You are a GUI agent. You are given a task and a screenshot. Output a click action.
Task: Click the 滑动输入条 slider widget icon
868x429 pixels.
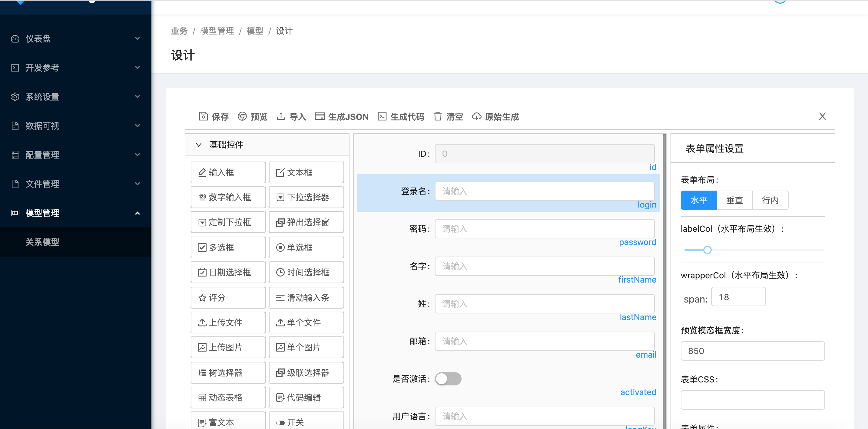(280, 297)
